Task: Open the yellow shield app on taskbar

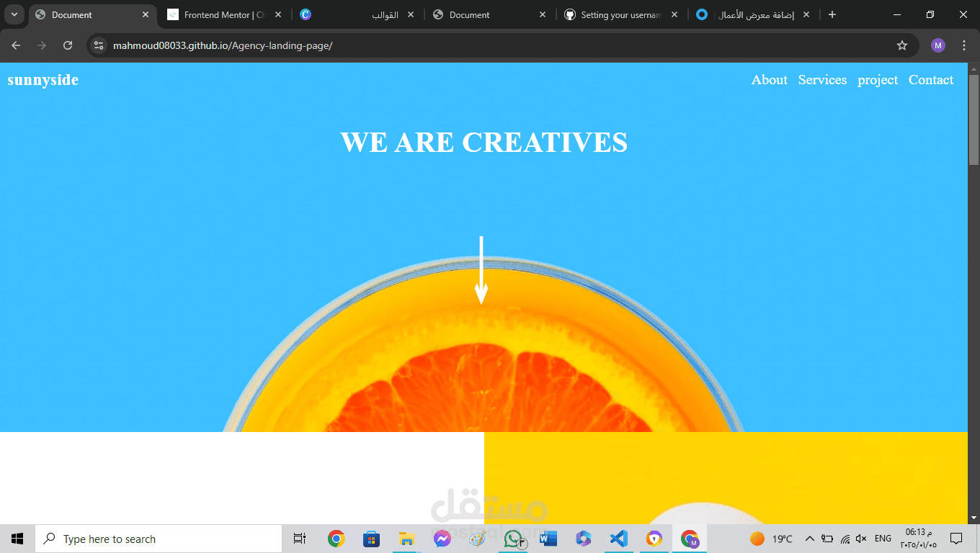Action: point(654,539)
